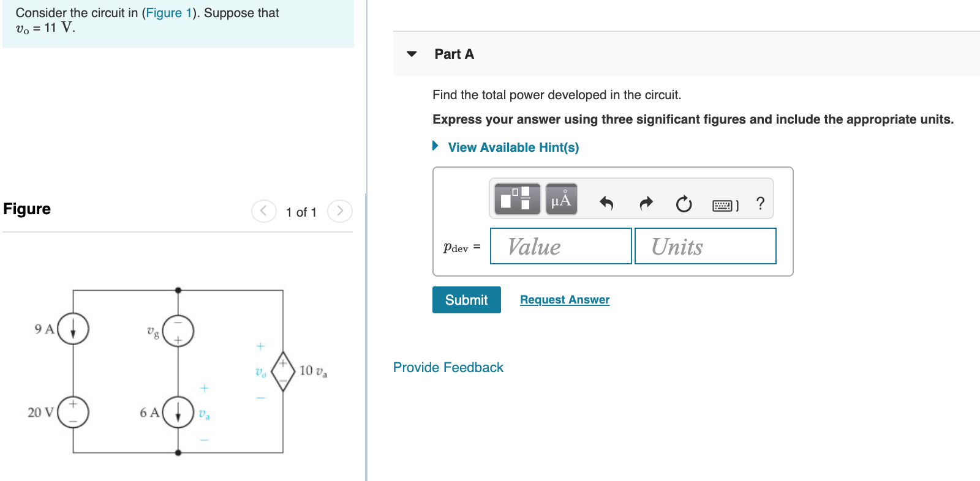Image resolution: width=980 pixels, height=481 pixels.
Task: Open equation editor help via question mark
Action: click(760, 203)
